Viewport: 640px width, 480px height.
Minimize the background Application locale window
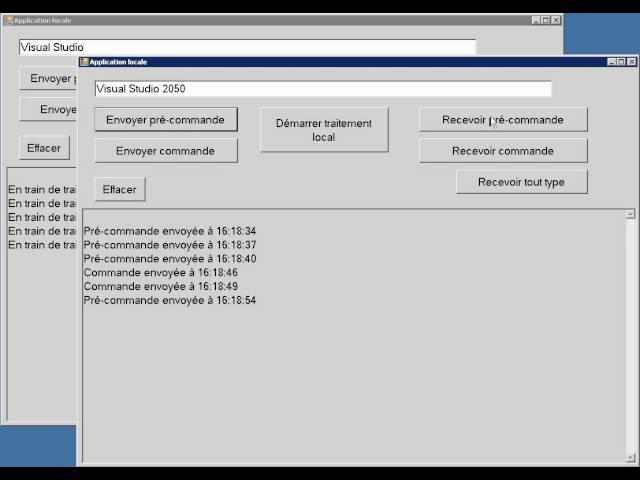[536, 20]
